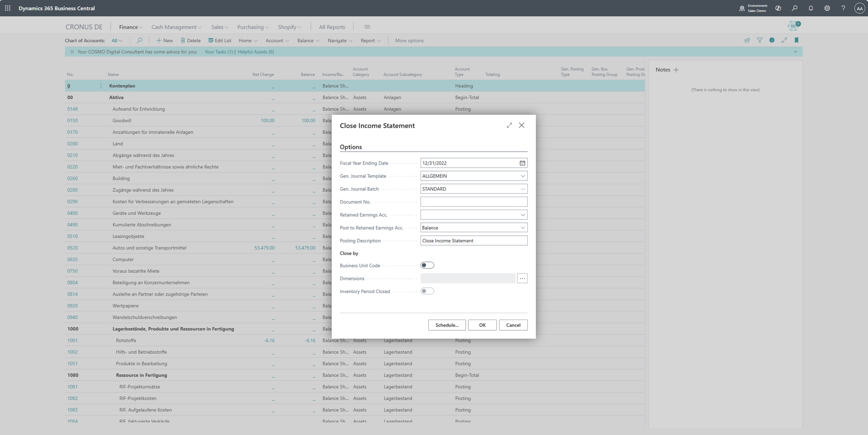Click the Gen. Journal Batch ellipsis lookup
This screenshot has height=435, width=868.
[x=523, y=189]
